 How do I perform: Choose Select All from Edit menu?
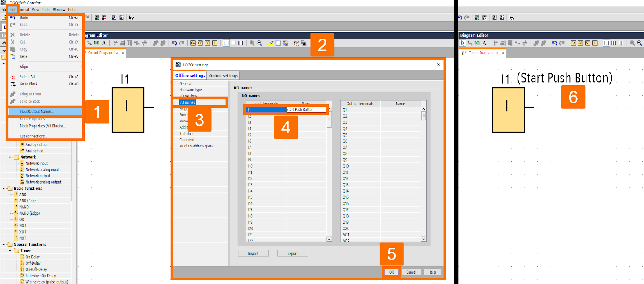coord(45,77)
